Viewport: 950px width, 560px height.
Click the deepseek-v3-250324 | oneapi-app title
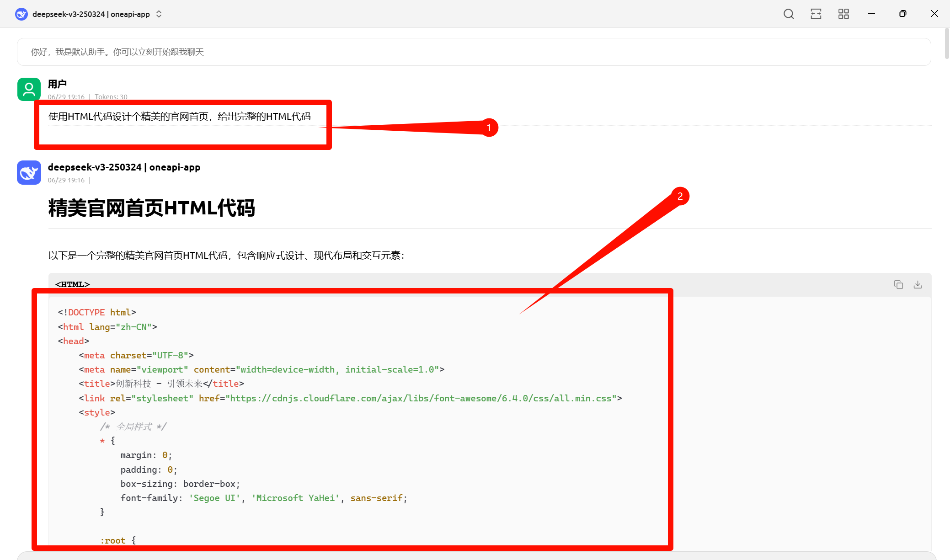[x=91, y=14]
